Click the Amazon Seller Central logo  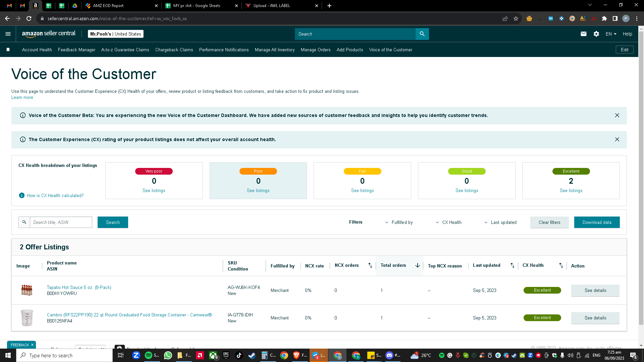49,34
